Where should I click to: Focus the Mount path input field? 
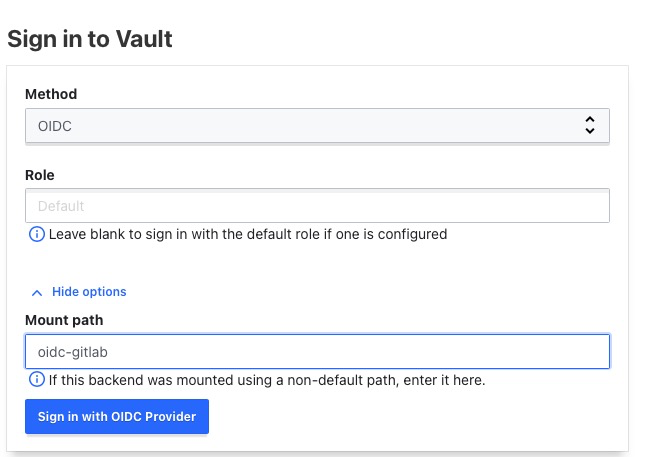pyautogui.click(x=317, y=351)
